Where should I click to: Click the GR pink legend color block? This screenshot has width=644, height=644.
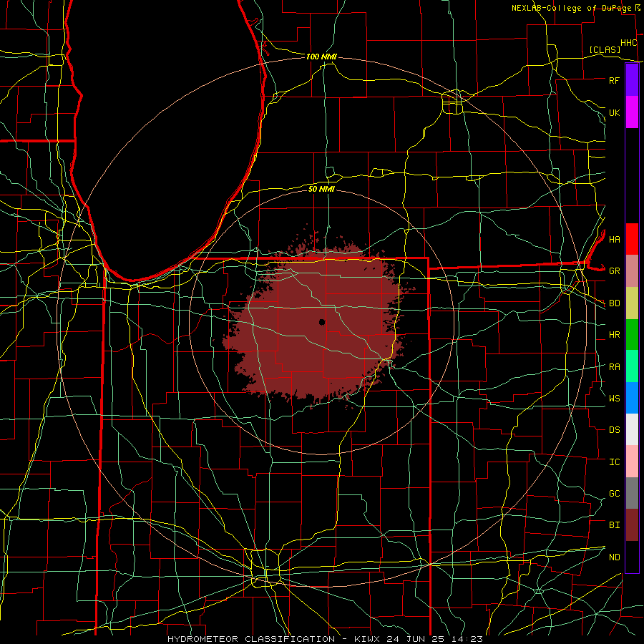(x=632, y=271)
